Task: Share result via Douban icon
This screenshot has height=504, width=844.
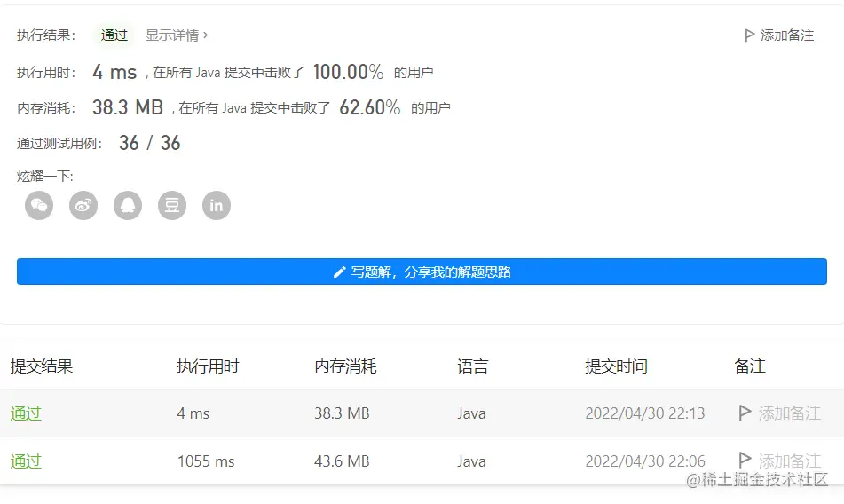Action: (x=172, y=206)
